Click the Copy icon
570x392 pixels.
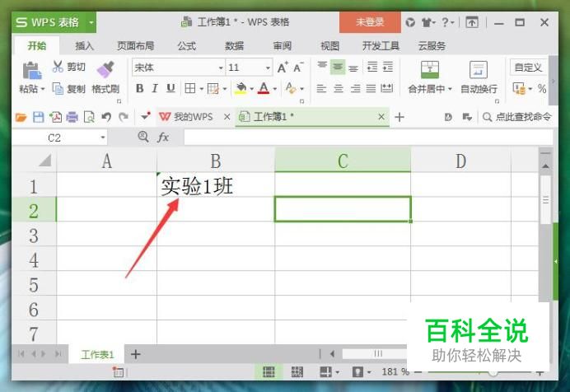point(58,88)
